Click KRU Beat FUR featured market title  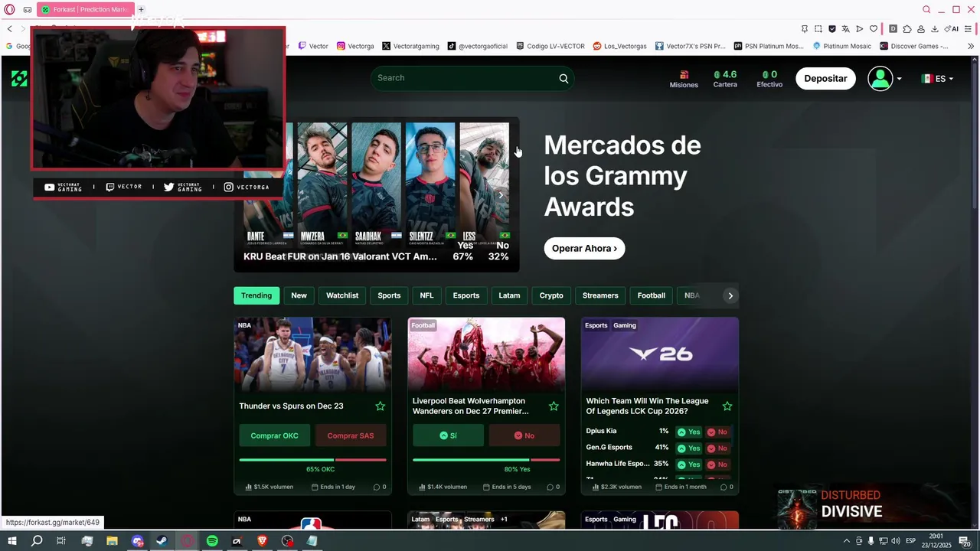(340, 256)
